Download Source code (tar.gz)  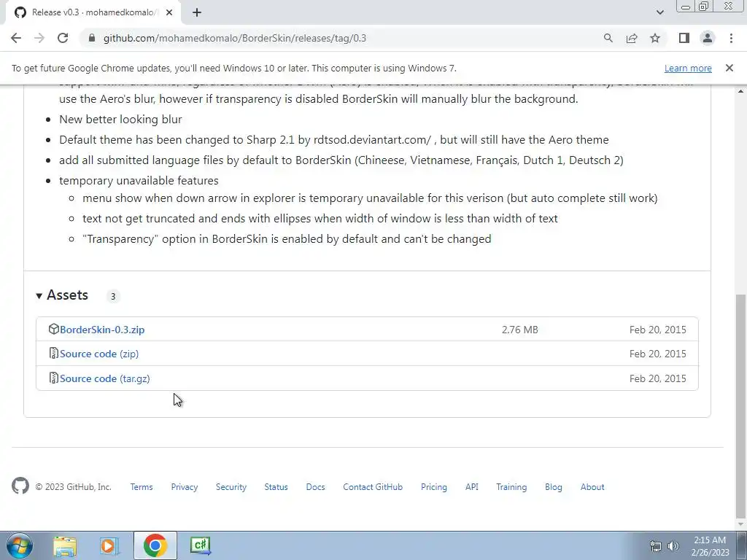coord(105,378)
